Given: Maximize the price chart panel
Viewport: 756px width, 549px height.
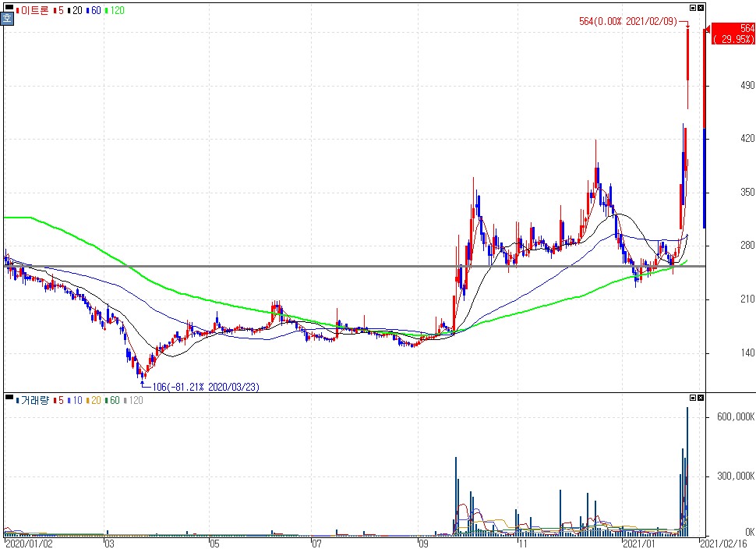Looking at the screenshot, I should pyautogui.click(x=693, y=8).
